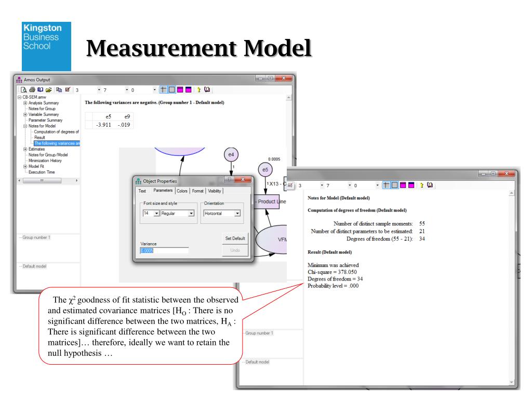
Task: Select Default model in left Amos Output panel
Action: [34, 267]
